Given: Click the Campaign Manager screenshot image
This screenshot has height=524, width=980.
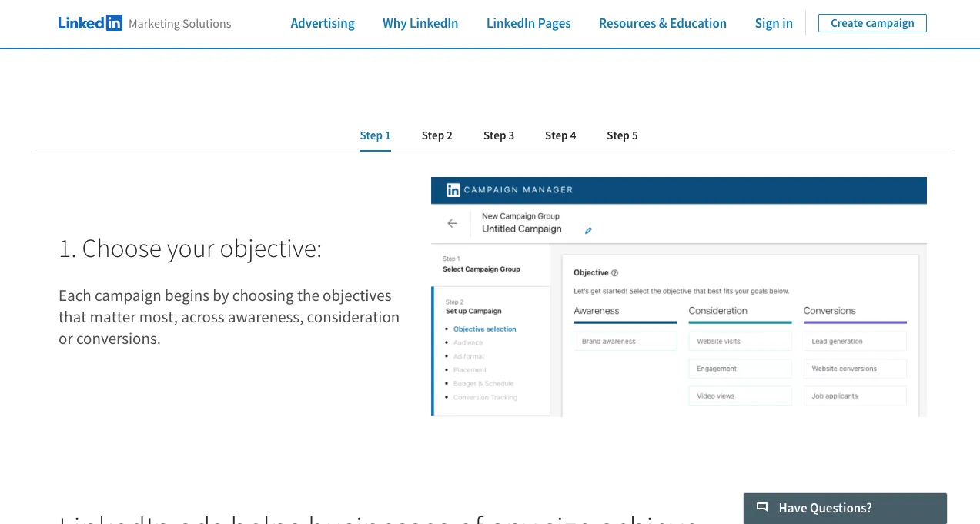Looking at the screenshot, I should coord(679,297).
